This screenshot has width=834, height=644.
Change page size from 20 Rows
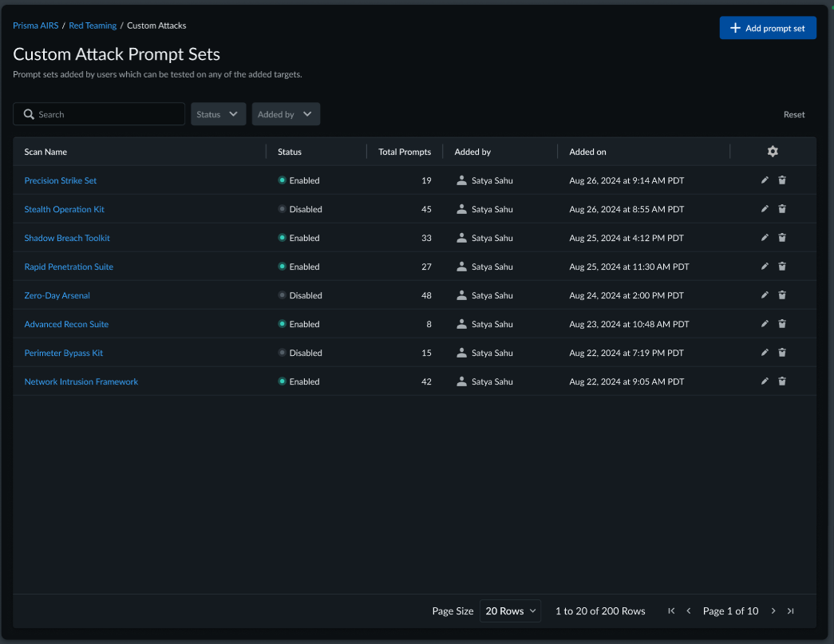(x=510, y=611)
